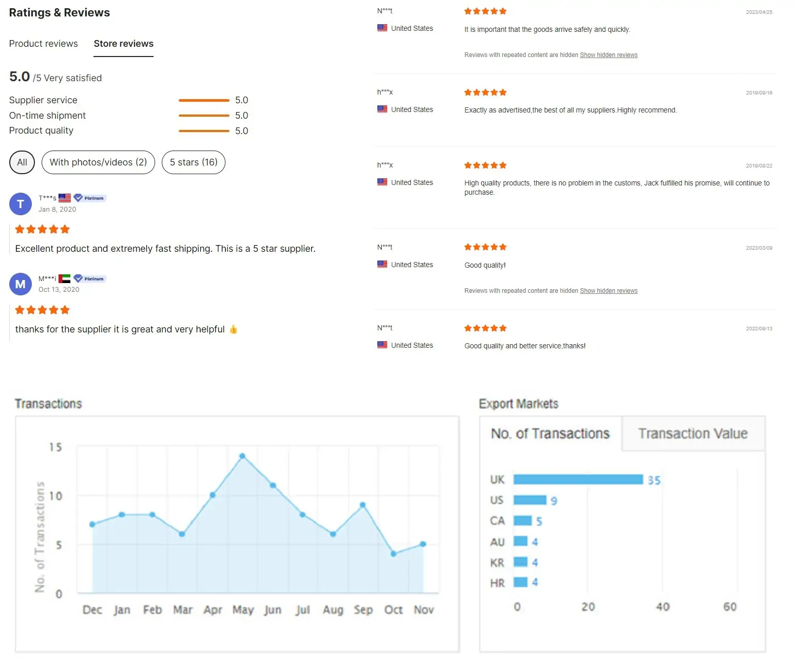Image resolution: width=795 pixels, height=672 pixels.
Task: Enable the 5 stars (16) filter
Action: [x=193, y=162]
